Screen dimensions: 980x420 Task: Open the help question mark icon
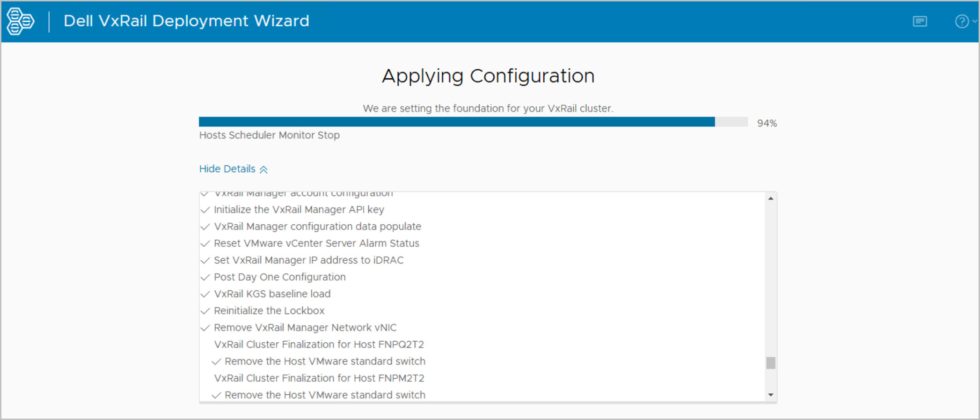[961, 22]
